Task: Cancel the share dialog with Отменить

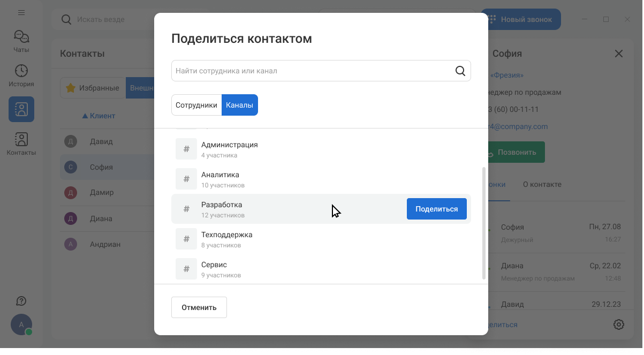Action: pos(199,307)
